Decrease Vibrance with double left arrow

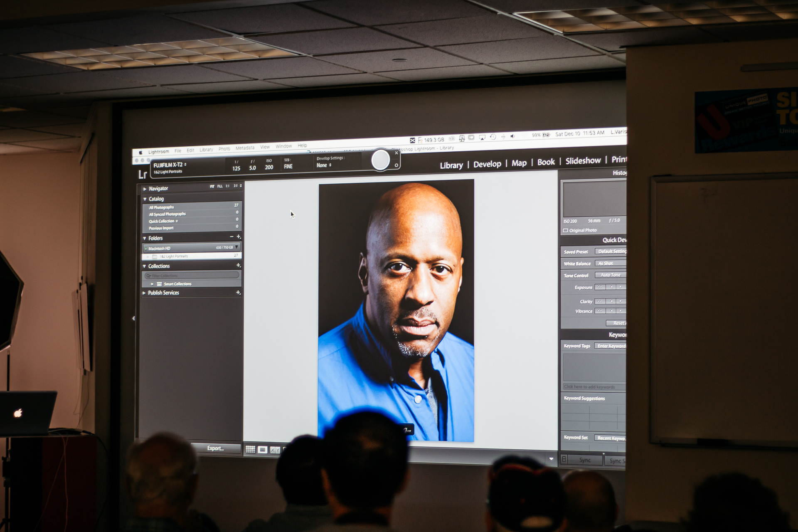pyautogui.click(x=600, y=311)
